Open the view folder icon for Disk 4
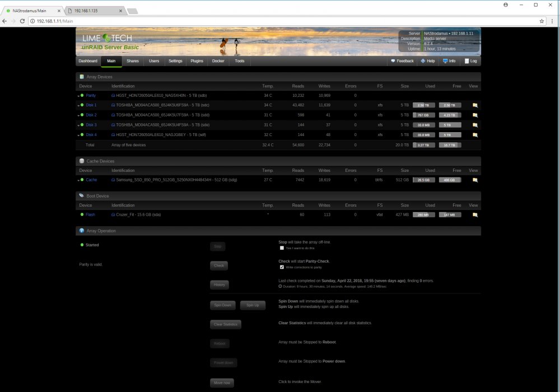 (475, 136)
